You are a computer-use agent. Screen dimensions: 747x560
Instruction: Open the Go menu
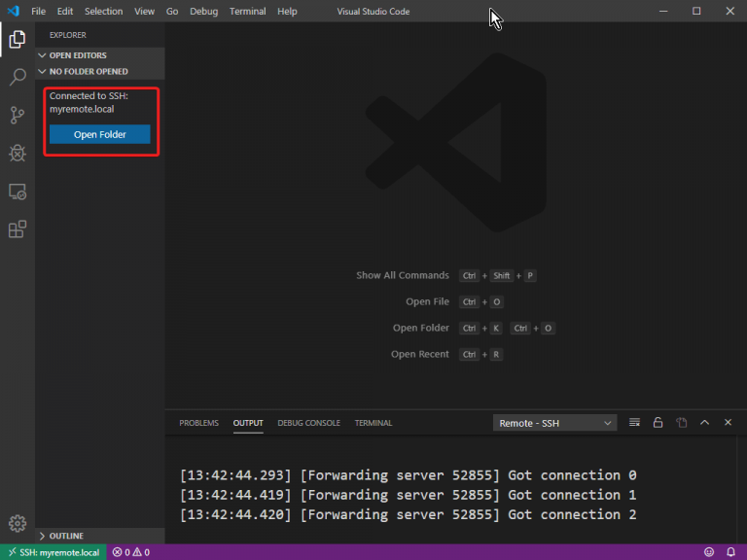coord(172,11)
